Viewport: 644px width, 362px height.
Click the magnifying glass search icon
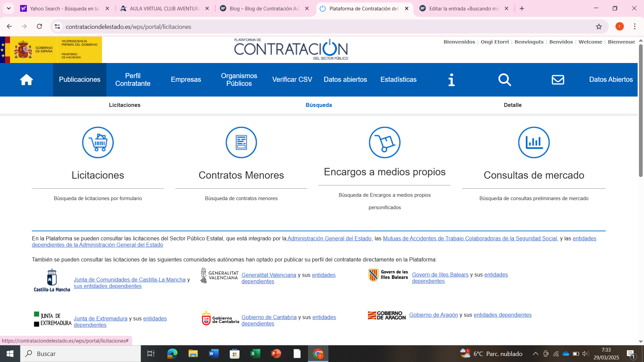coord(504,80)
